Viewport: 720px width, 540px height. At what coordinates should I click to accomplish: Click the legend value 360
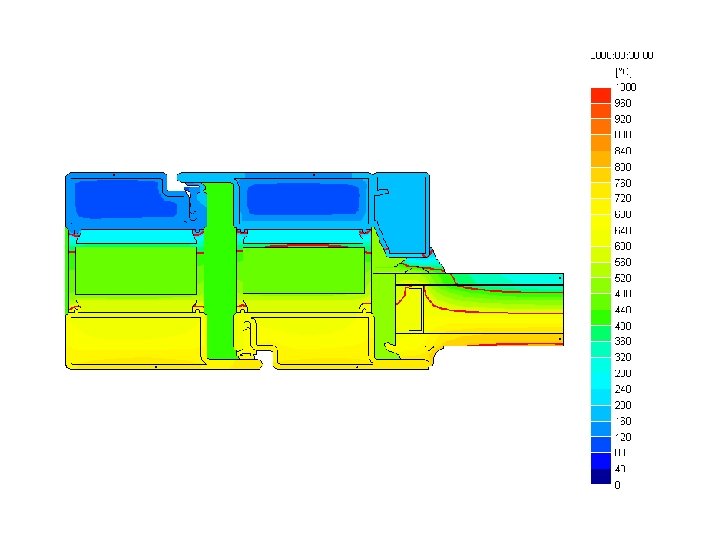623,341
